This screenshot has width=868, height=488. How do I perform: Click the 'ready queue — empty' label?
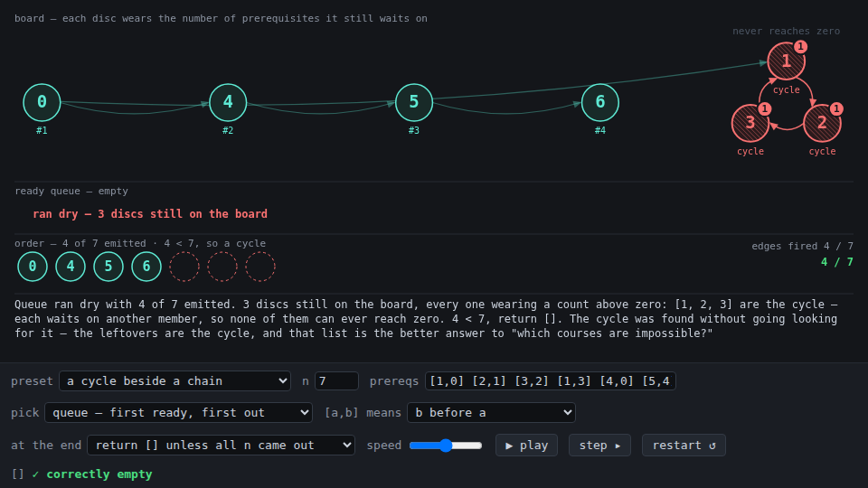coord(71,191)
